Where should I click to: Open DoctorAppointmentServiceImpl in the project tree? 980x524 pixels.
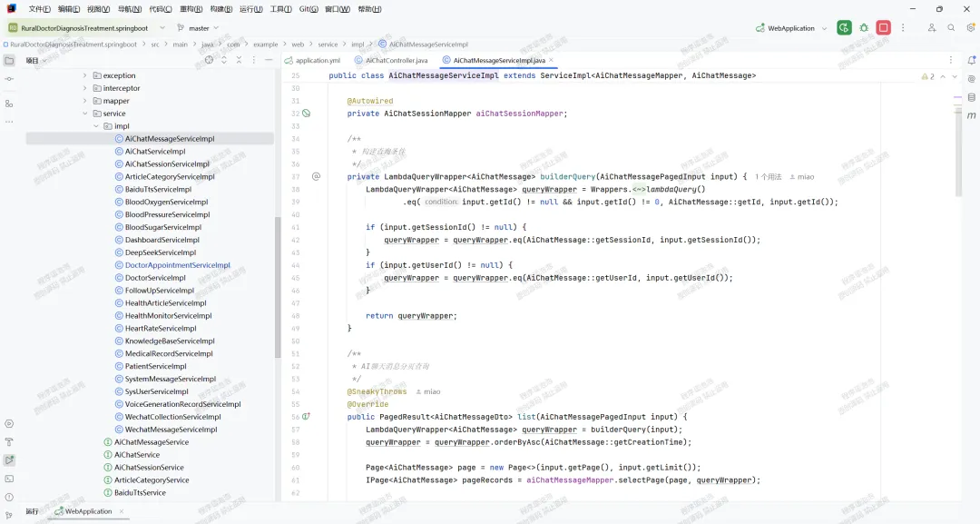(178, 265)
